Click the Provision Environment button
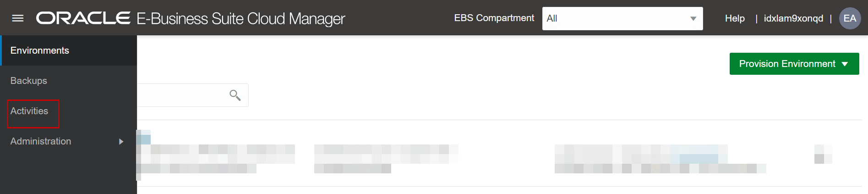This screenshot has height=194, width=868. [x=787, y=64]
